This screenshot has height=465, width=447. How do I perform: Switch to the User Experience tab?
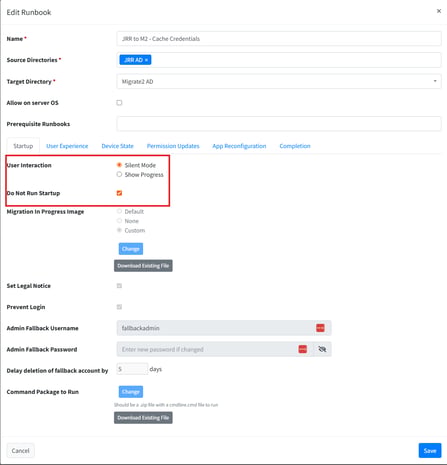pos(67,146)
